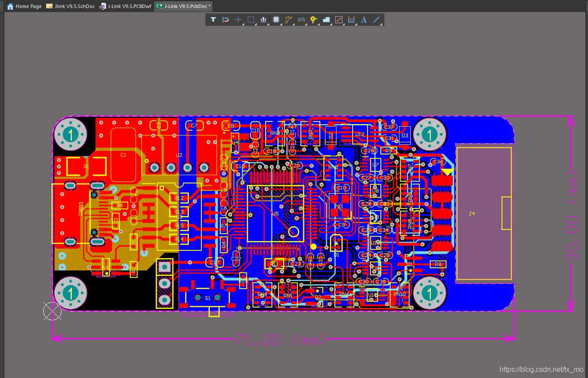Click the Snap magnet options icon
588x378 pixels.
225,20
